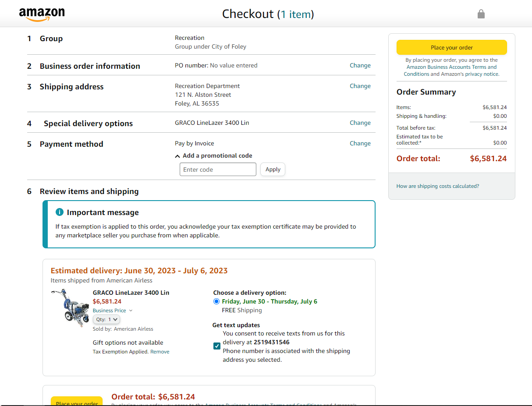Open the Qty dropdown
The width and height of the screenshot is (532, 406).
pos(106,320)
